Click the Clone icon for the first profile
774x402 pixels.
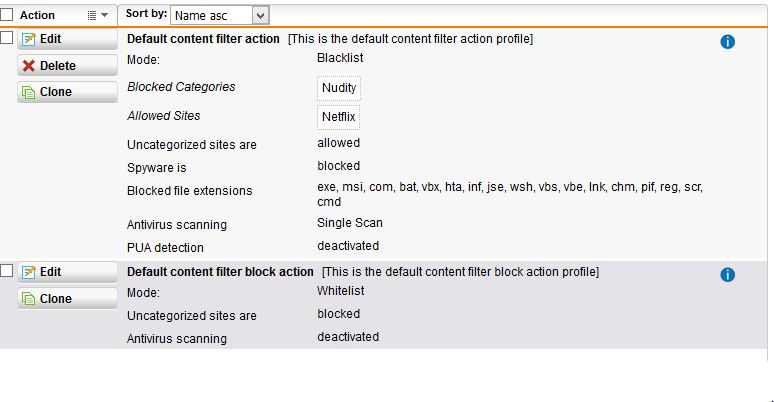click(29, 92)
